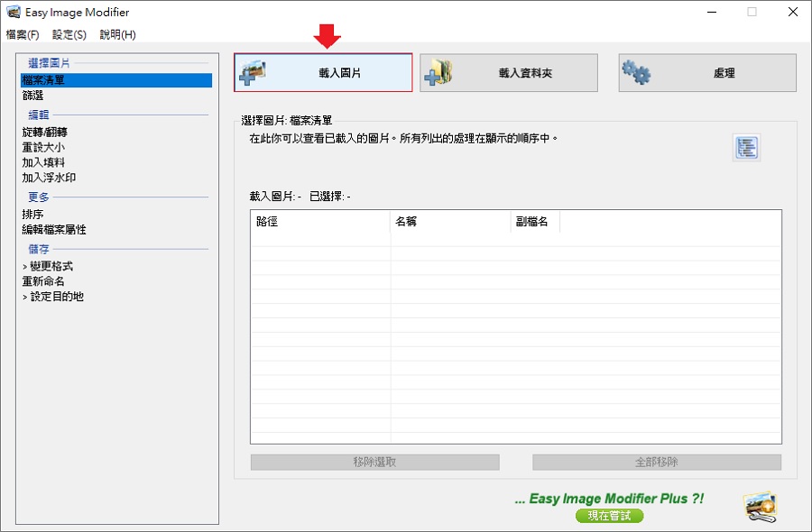Click the 副檔名 column header
The height and width of the screenshot is (532, 812).
point(535,222)
